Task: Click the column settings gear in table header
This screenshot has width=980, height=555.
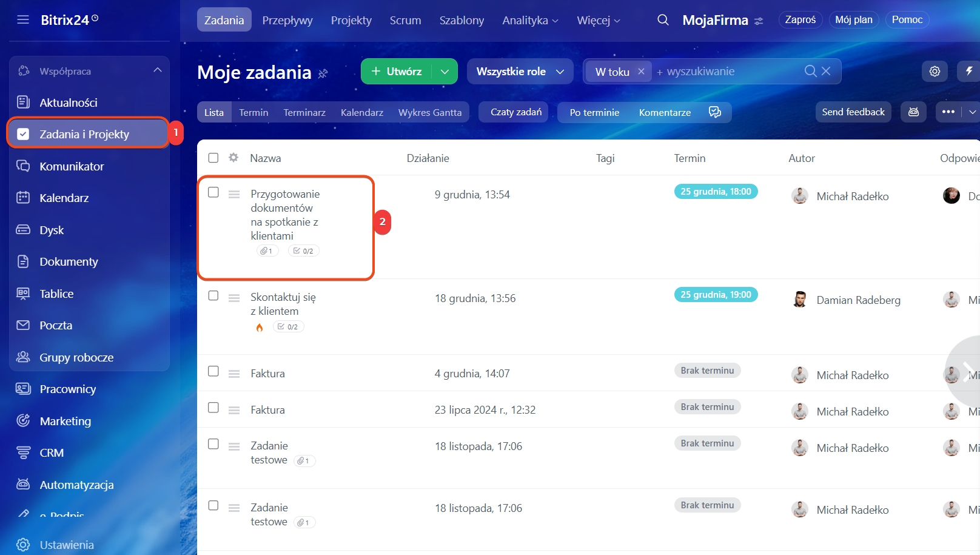Action: [x=233, y=158]
